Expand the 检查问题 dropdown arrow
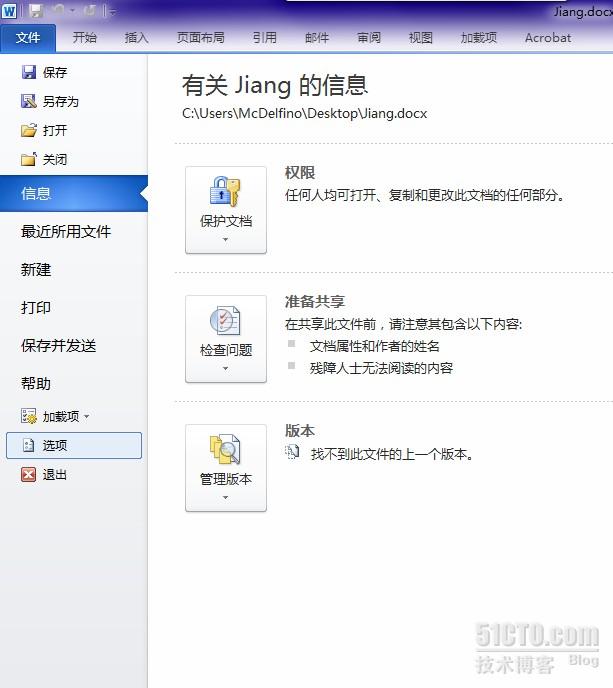Viewport: 613px width, 688px height. [226, 369]
